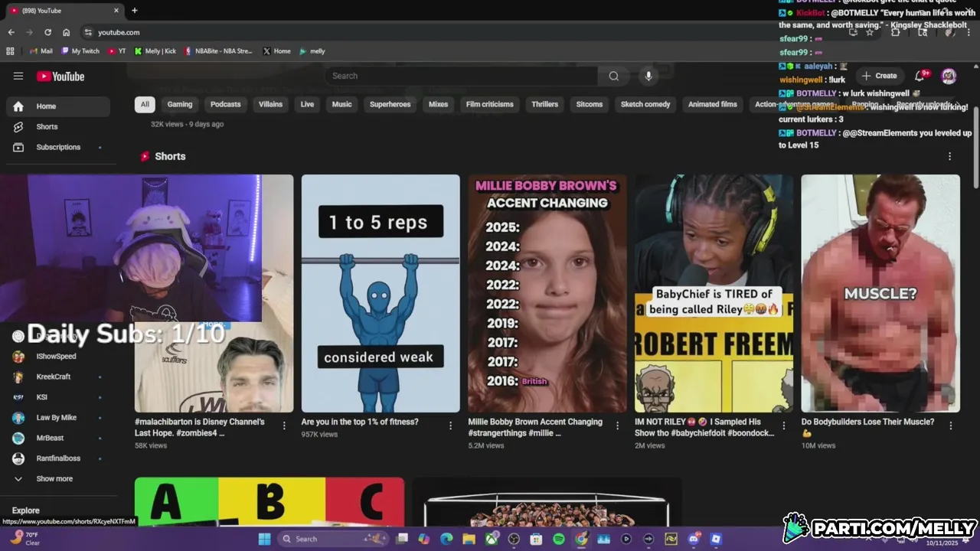This screenshot has height=551, width=980.
Task: Open Shorts section more options menu
Action: pos(949,156)
